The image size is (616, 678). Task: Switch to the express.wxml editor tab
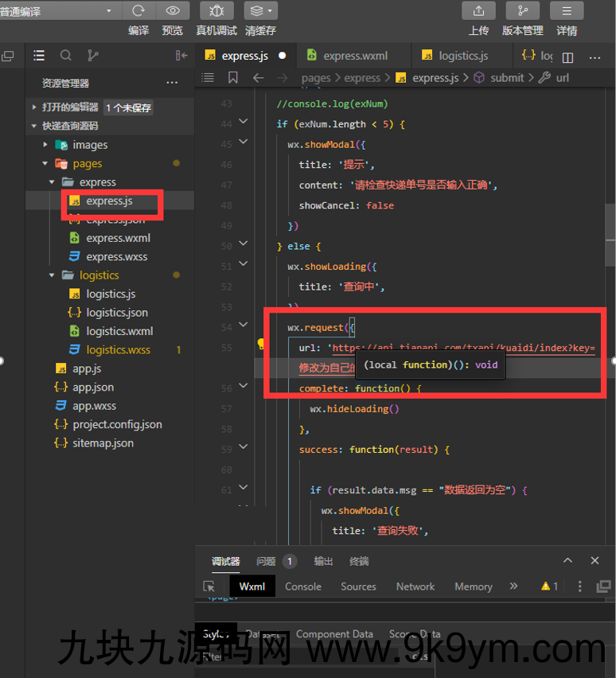(x=355, y=56)
